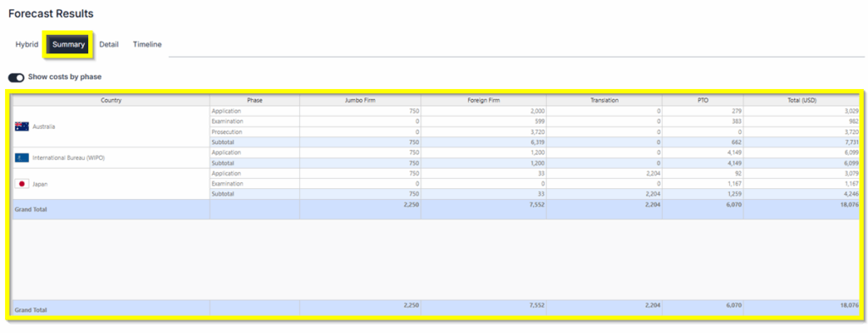The image size is (868, 333).
Task: Sort by Translation column header
Action: (x=604, y=101)
